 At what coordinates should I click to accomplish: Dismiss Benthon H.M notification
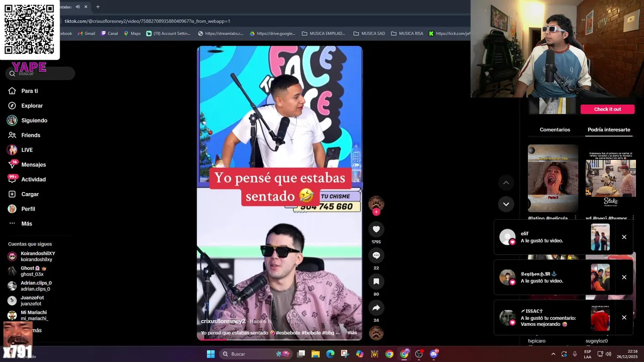[x=624, y=277]
